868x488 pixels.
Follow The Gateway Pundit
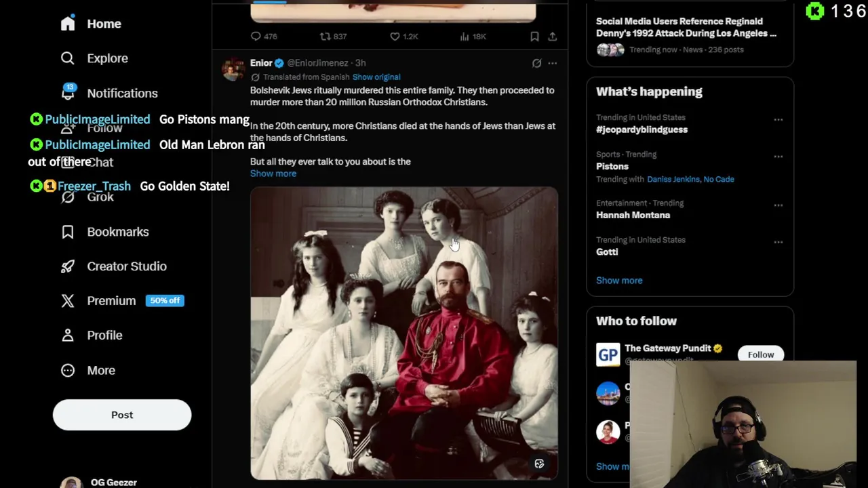[x=761, y=354]
